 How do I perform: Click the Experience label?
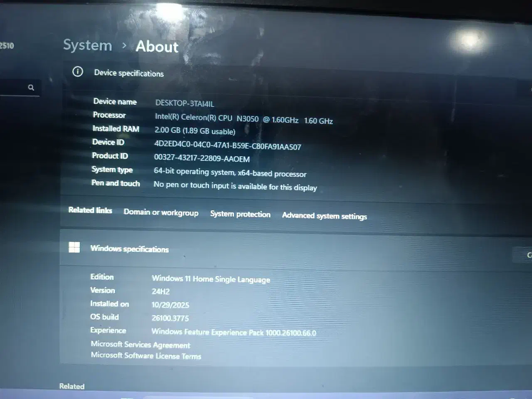(x=108, y=330)
